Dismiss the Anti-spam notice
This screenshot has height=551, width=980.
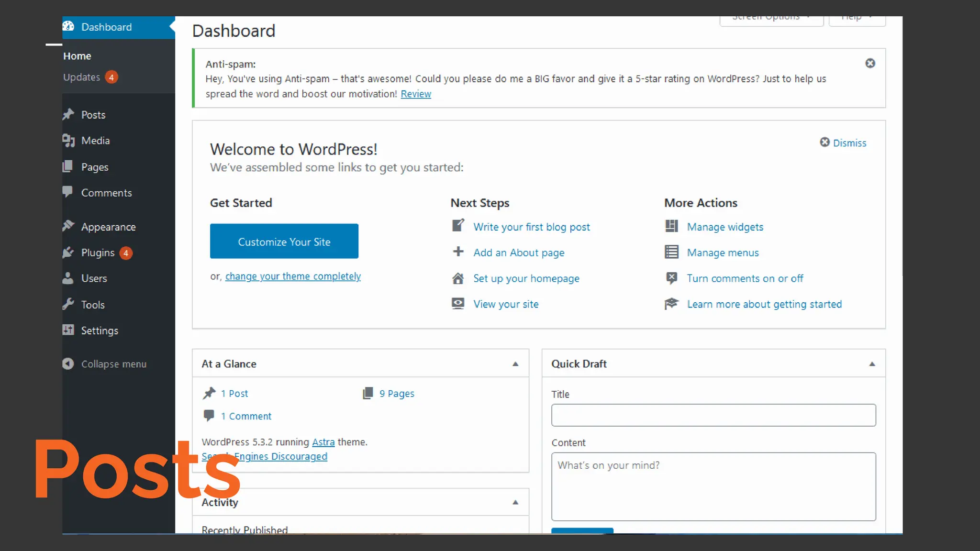[x=870, y=63]
